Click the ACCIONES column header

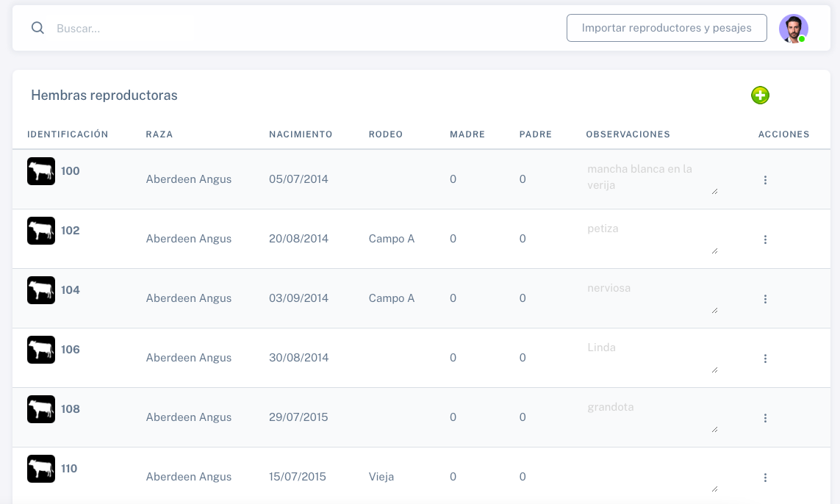[783, 134]
